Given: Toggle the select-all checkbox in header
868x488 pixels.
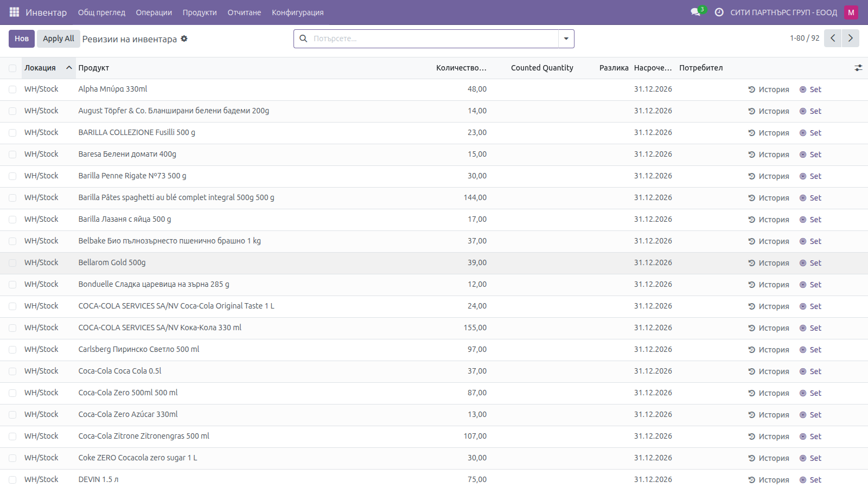Looking at the screenshot, I should click(12, 68).
